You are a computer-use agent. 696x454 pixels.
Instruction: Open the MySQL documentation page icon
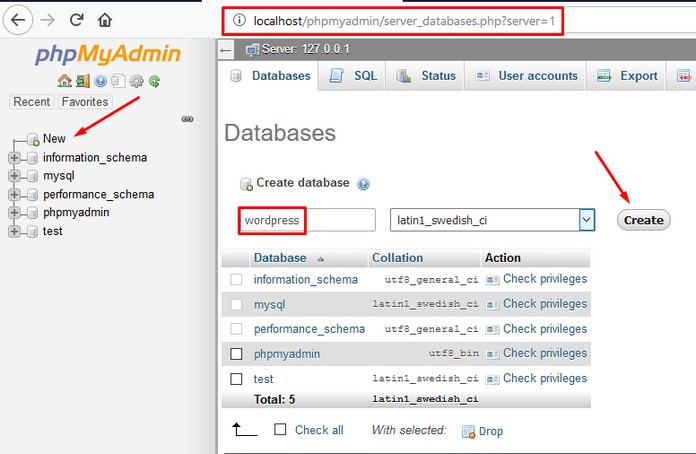118,81
